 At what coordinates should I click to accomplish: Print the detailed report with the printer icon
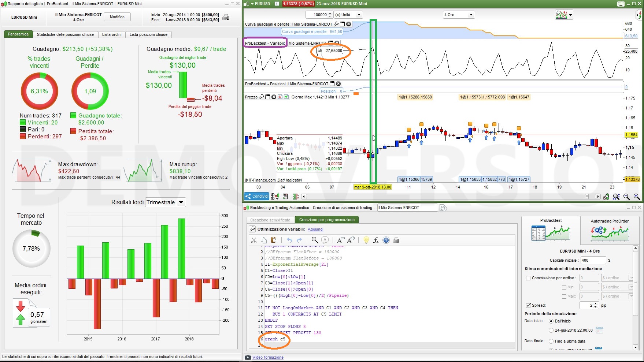tap(226, 17)
